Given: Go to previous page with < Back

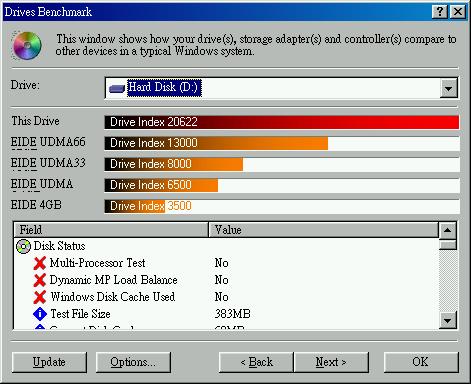Looking at the screenshot, I should [256, 362].
